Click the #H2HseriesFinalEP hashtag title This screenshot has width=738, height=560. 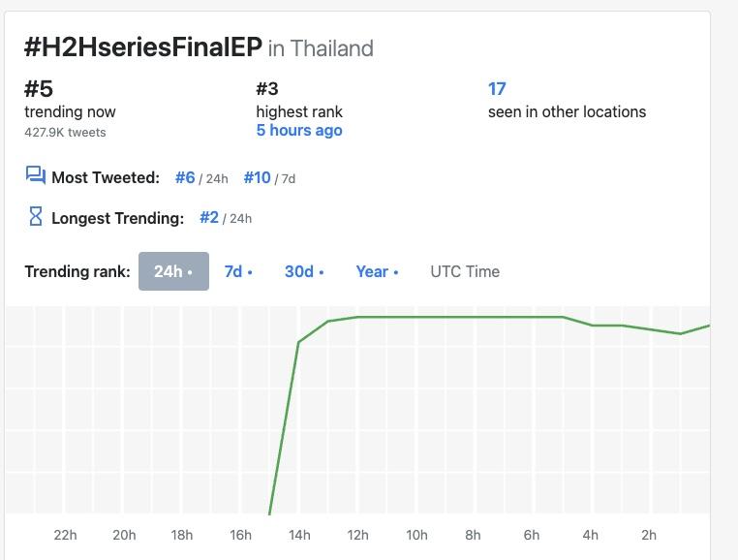(x=142, y=47)
